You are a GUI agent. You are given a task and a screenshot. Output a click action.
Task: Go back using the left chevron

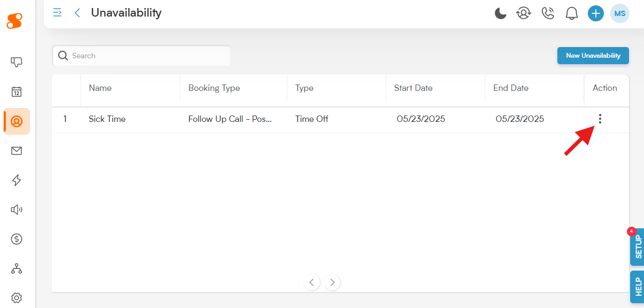click(78, 13)
